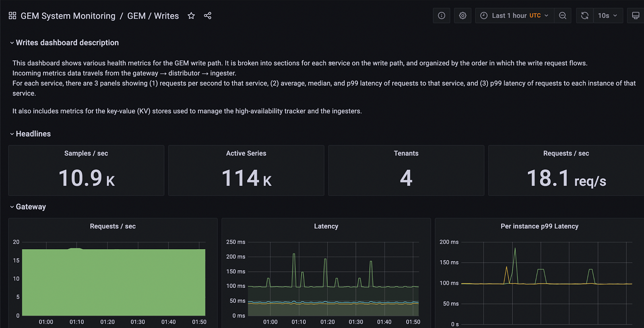Image resolution: width=644 pixels, height=328 pixels.
Task: Click the dashboards grid icon
Action: (12, 16)
